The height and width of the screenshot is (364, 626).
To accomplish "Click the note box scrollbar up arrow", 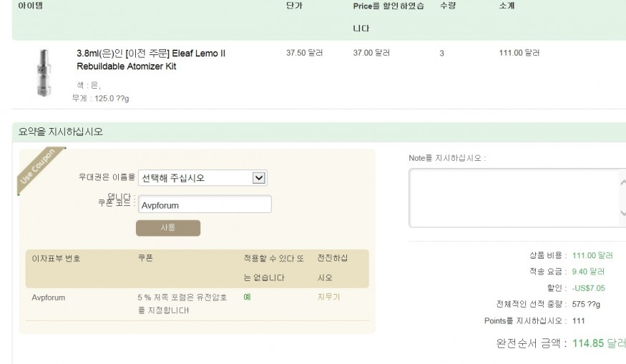I will point(623,183).
